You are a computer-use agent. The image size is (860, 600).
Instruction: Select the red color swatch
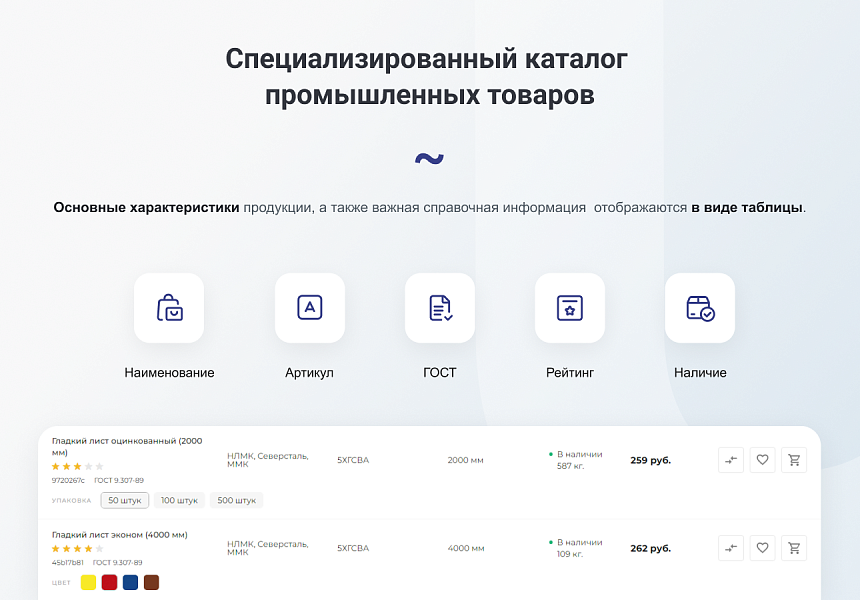point(109,581)
